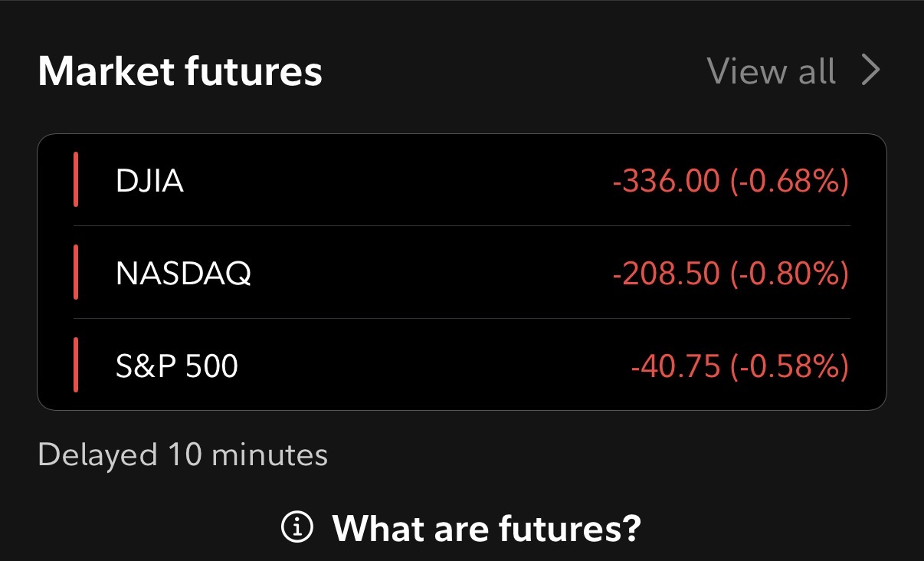Tap the Delayed 10 minutes notice
The width and height of the screenshot is (924, 561).
point(182,454)
